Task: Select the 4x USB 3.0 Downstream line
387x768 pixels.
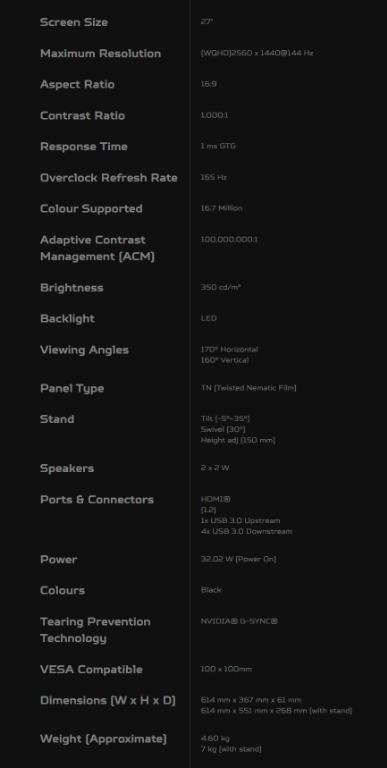Action: pos(246,531)
